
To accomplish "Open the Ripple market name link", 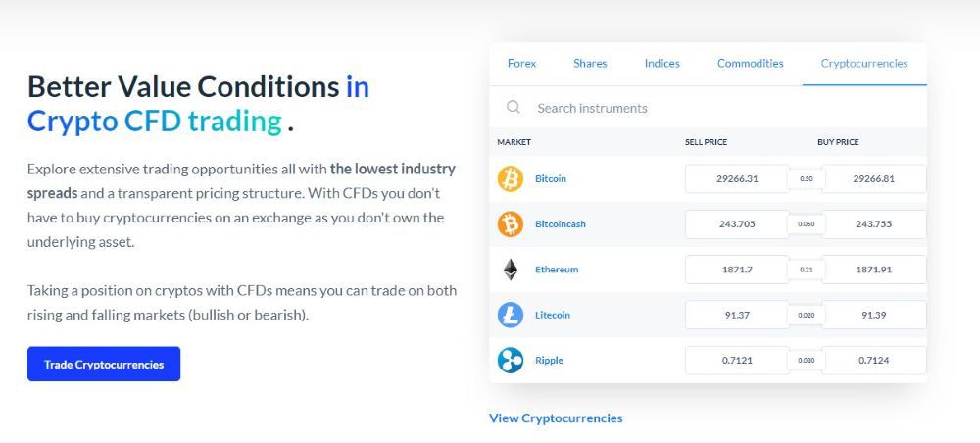I will click(549, 360).
